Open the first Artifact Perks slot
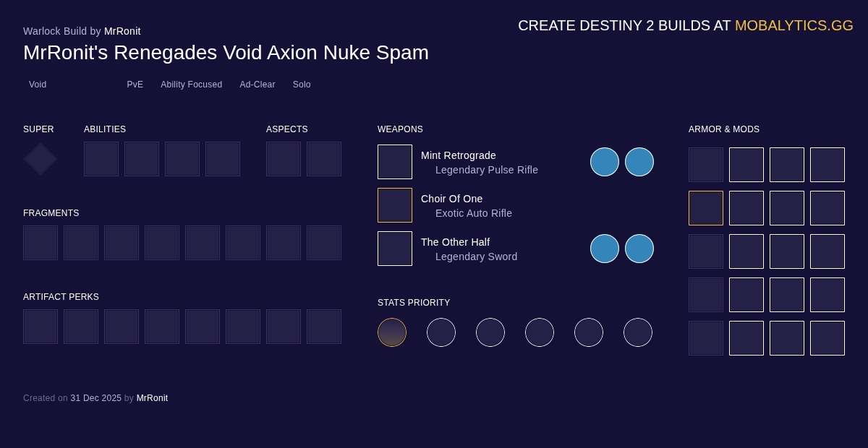The width and height of the screenshot is (868, 448). 41,327
